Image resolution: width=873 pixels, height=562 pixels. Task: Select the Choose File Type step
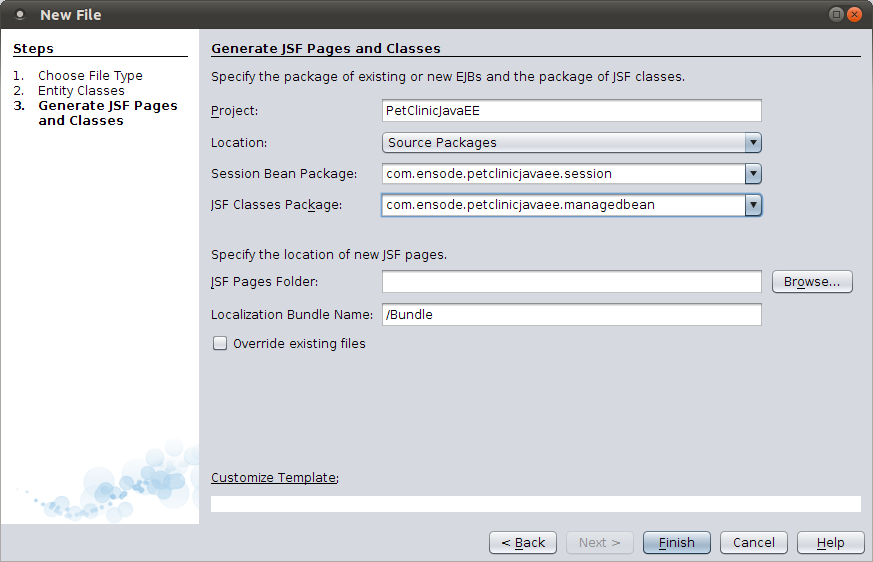tap(90, 76)
